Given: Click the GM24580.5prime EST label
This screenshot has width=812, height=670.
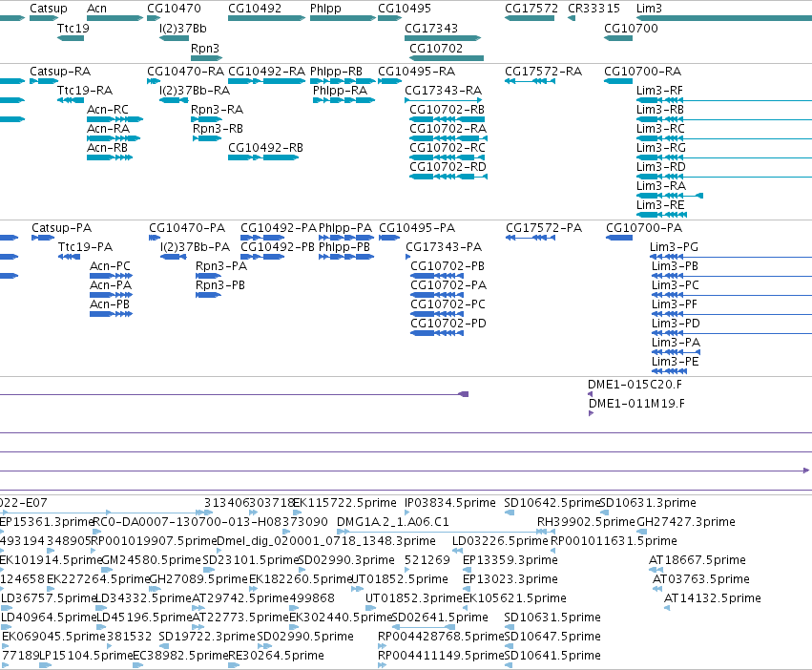Looking at the screenshot, I should point(151,560).
